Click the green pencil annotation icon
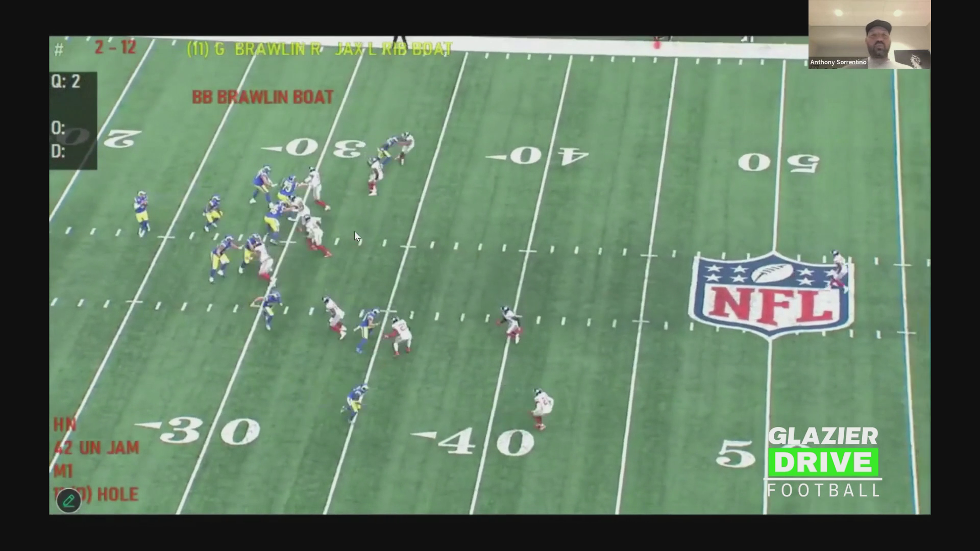The width and height of the screenshot is (980, 551). [69, 501]
